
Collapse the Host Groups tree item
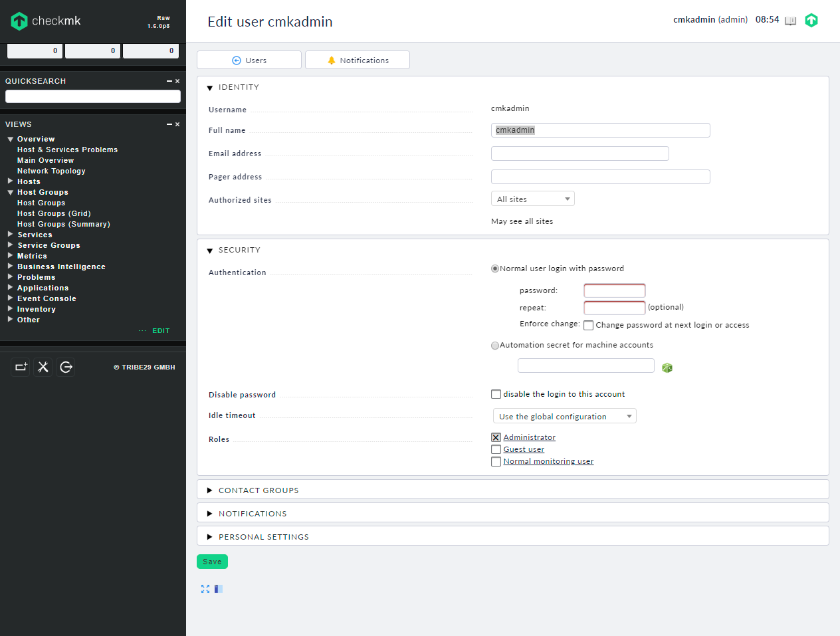point(11,193)
